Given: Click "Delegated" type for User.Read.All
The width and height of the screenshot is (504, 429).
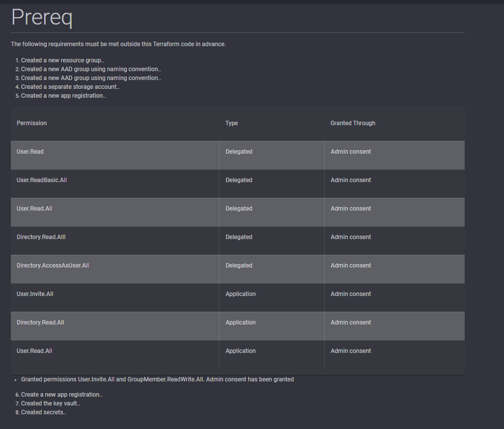Looking at the screenshot, I should [239, 208].
